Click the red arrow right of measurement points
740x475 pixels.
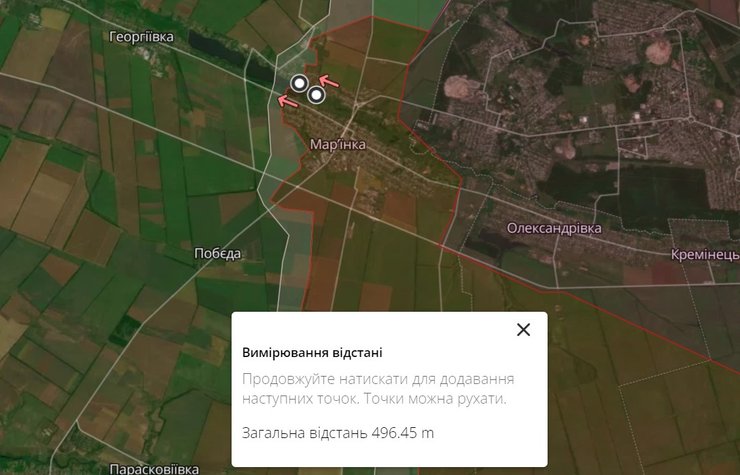pyautogui.click(x=329, y=82)
